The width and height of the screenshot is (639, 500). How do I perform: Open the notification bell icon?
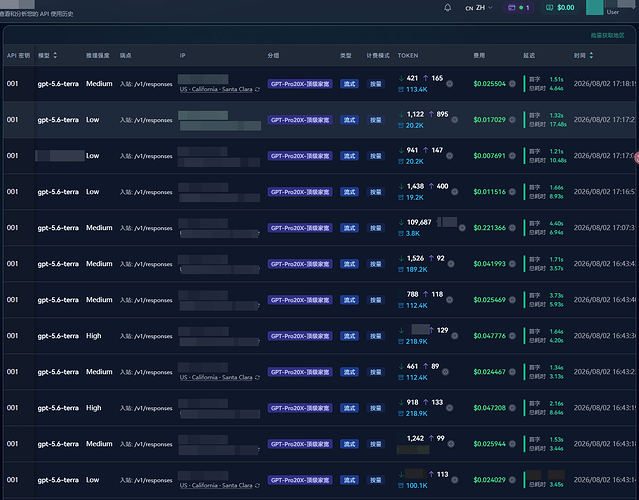[447, 8]
